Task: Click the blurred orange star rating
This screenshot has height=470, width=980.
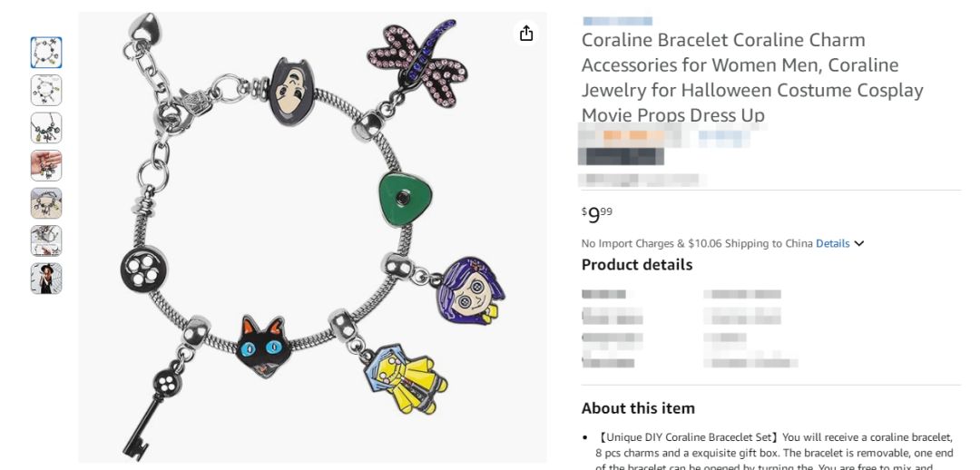Action: tap(628, 136)
